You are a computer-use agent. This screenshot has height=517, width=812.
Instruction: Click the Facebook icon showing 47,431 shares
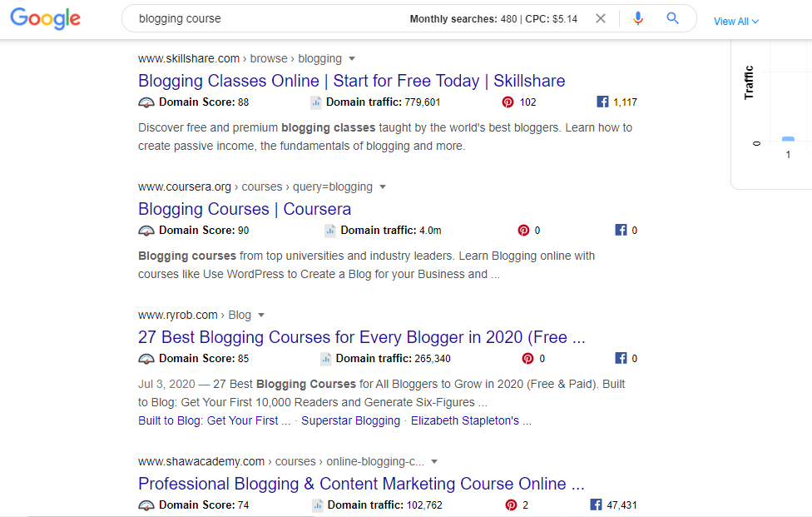point(596,505)
